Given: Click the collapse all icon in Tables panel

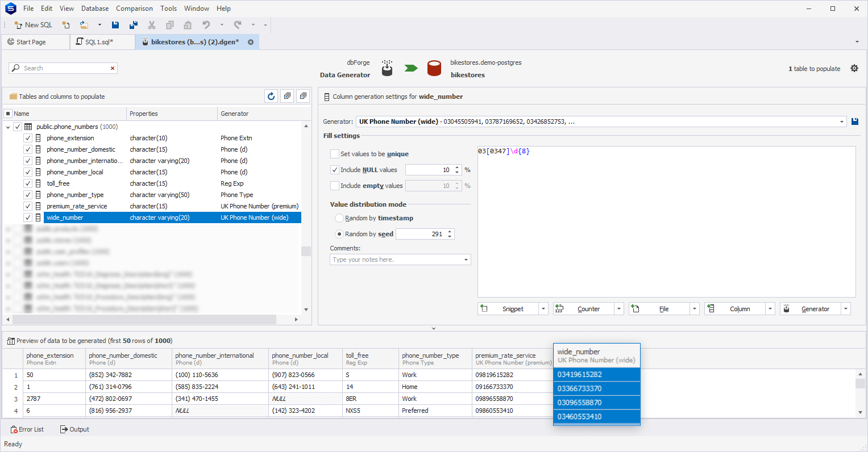Looking at the screenshot, I should click(303, 96).
